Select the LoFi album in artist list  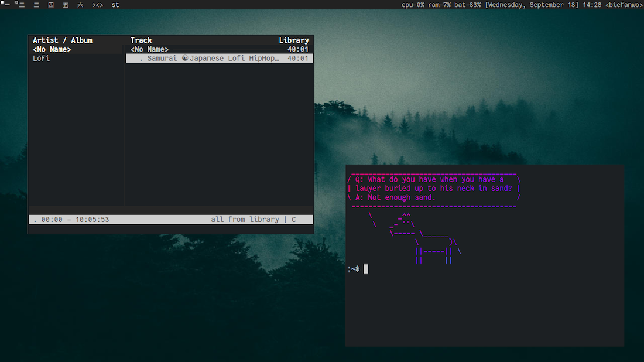point(42,59)
